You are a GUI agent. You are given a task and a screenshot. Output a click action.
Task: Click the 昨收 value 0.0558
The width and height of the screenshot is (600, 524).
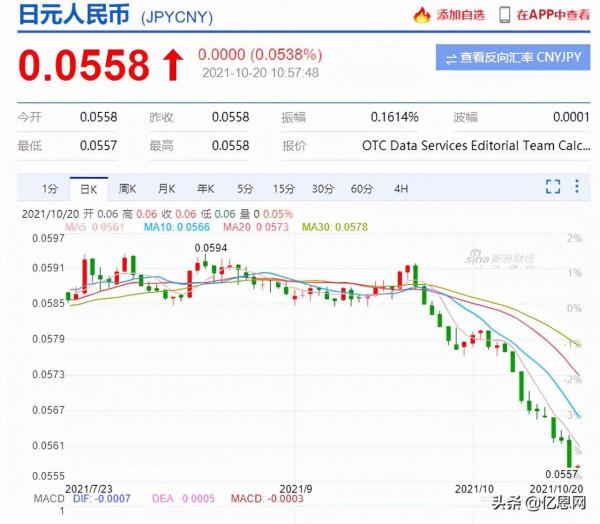[x=231, y=117]
